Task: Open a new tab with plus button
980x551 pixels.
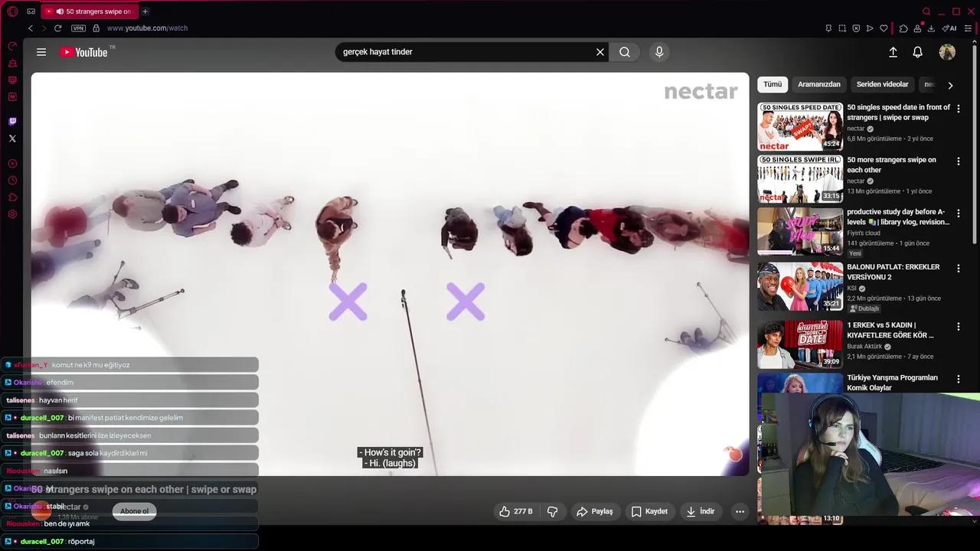Action: [145, 11]
